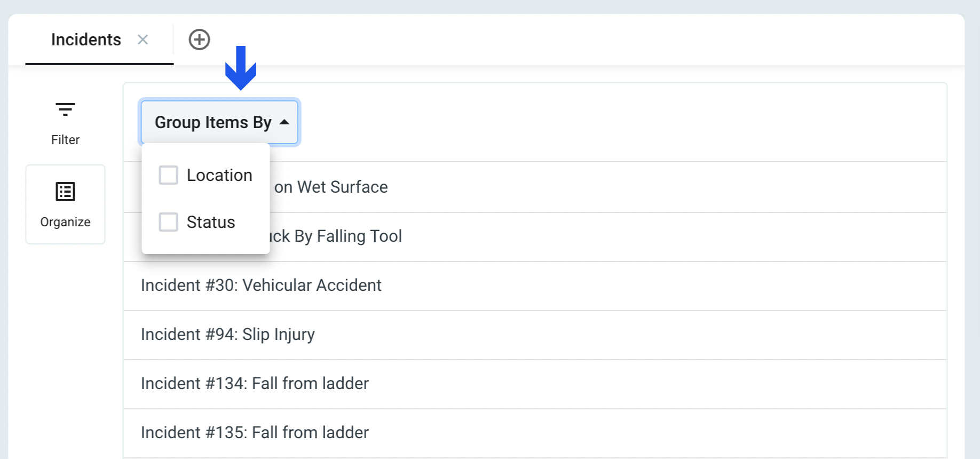This screenshot has width=980, height=459.
Task: Open the Filter panel label
Action: pos(65,140)
